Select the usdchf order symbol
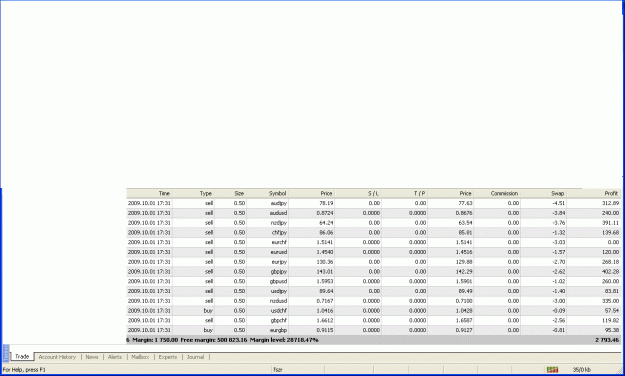625x376 pixels. pos(279,311)
